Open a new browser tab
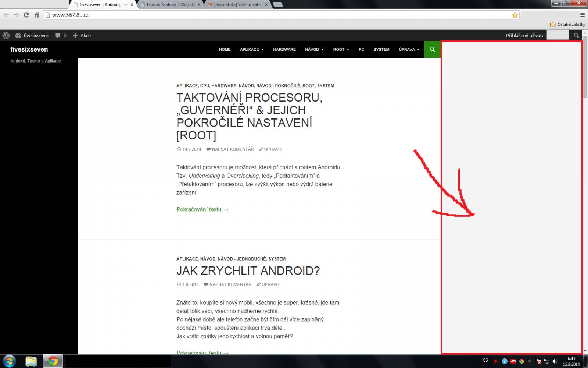Viewport: 588px width, 368px height. click(278, 4)
